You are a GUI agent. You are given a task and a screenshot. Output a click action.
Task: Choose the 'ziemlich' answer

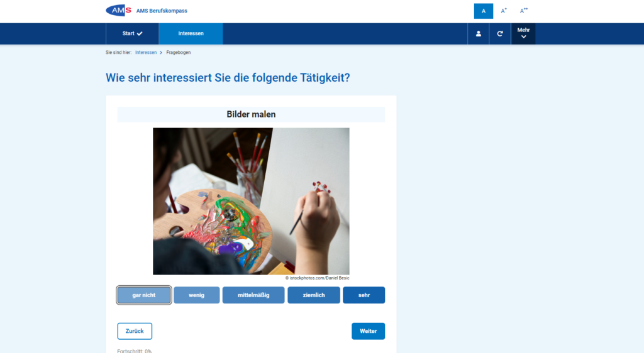click(x=314, y=295)
